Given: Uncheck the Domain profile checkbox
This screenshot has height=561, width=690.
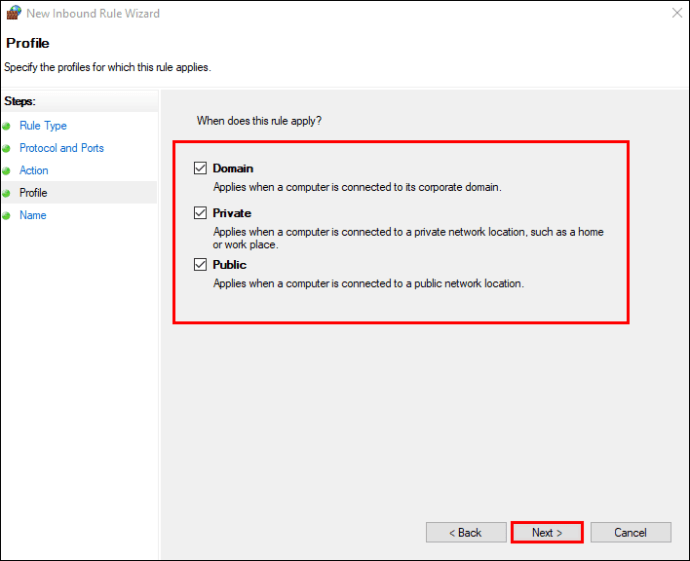Looking at the screenshot, I should pos(201,168).
